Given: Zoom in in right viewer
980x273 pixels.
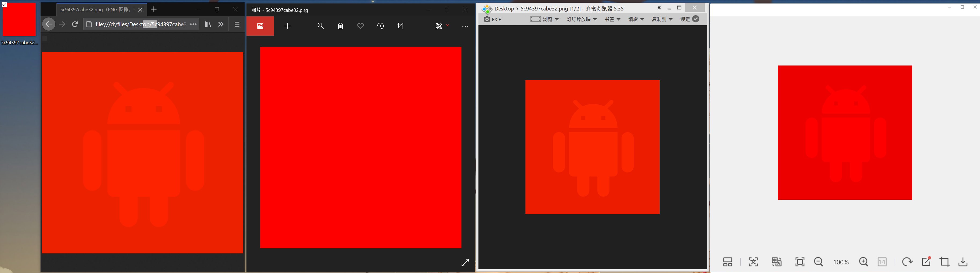Looking at the screenshot, I should click(863, 262).
